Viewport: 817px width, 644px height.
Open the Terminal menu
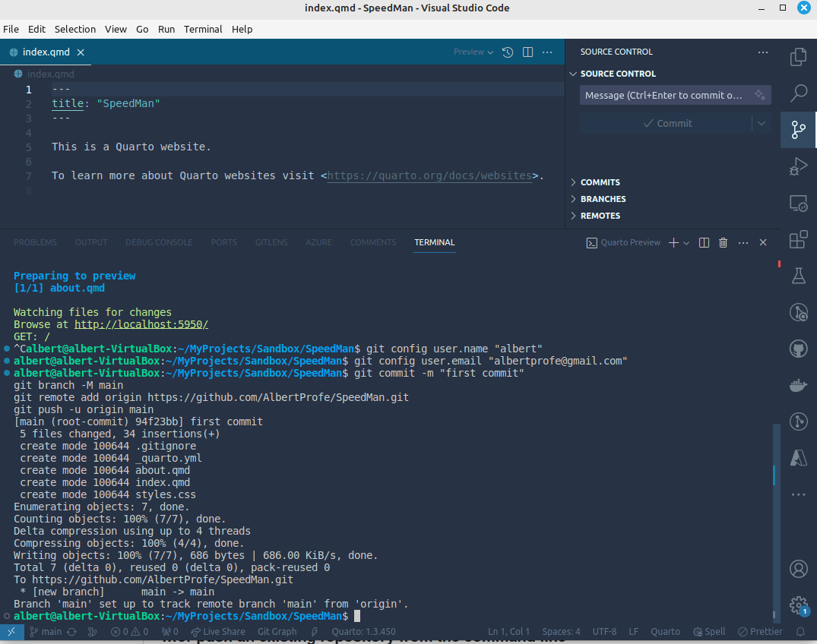click(203, 29)
